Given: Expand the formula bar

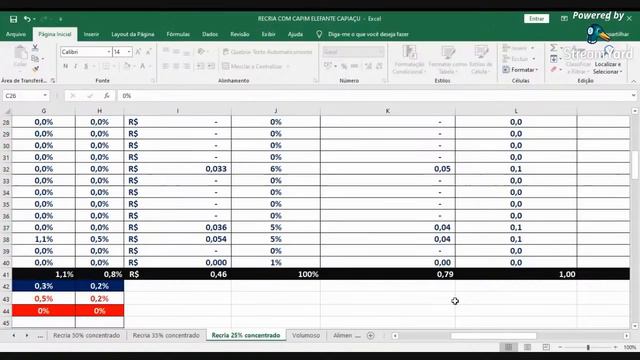Looking at the screenshot, I should tap(633, 96).
